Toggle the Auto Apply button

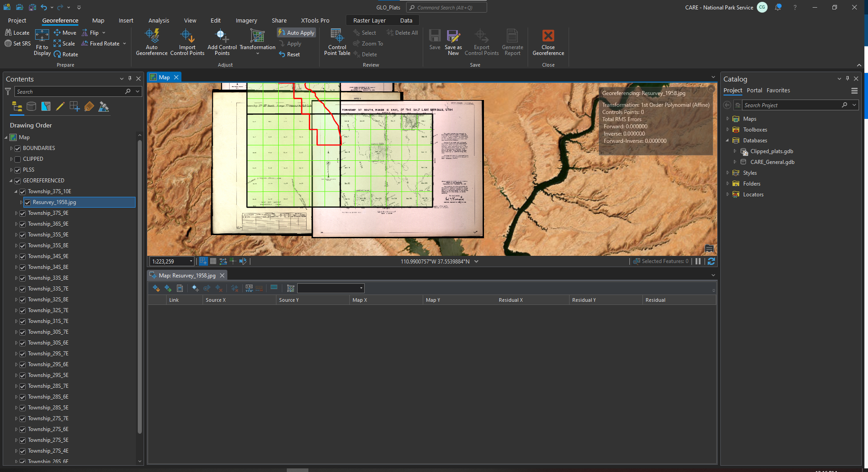(x=296, y=33)
